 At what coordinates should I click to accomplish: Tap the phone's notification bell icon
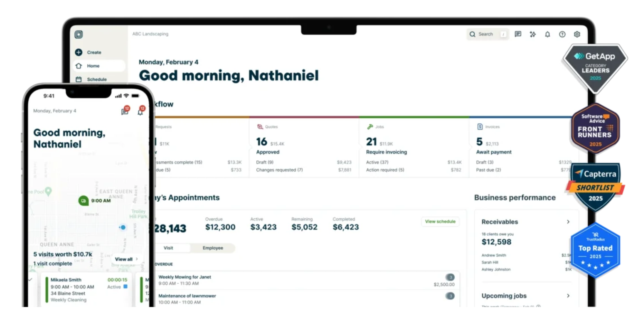pyautogui.click(x=140, y=112)
